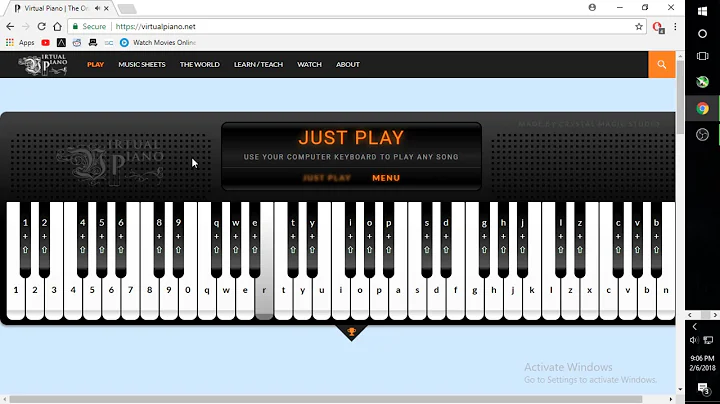Image resolution: width=720 pixels, height=404 pixels.
Task: Open the ABOUT menu item
Action: click(x=348, y=65)
